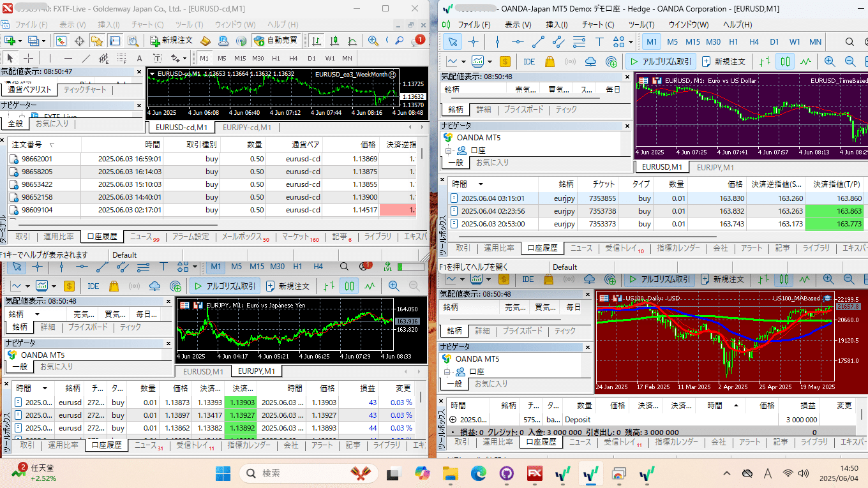868x488 pixels.
Task: Click 新規注文 button in OANDA EURUSD window
Action: click(724, 62)
